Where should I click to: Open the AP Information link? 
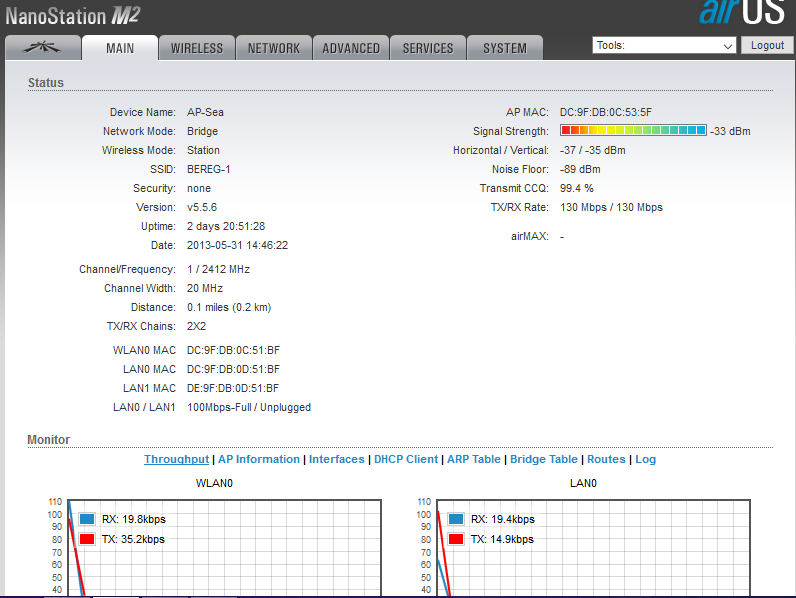pos(259,459)
